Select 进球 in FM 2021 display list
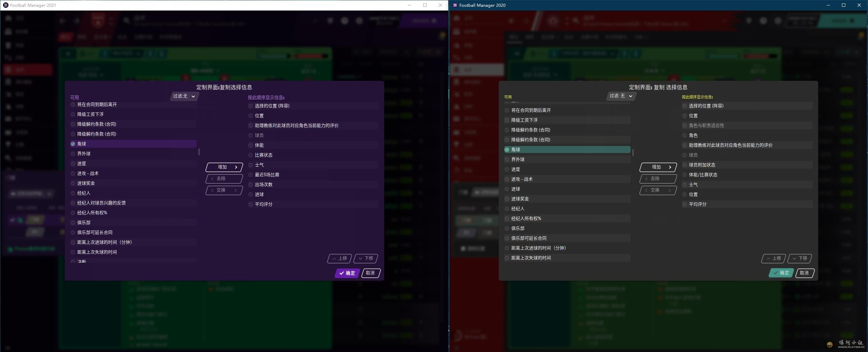 (313, 194)
